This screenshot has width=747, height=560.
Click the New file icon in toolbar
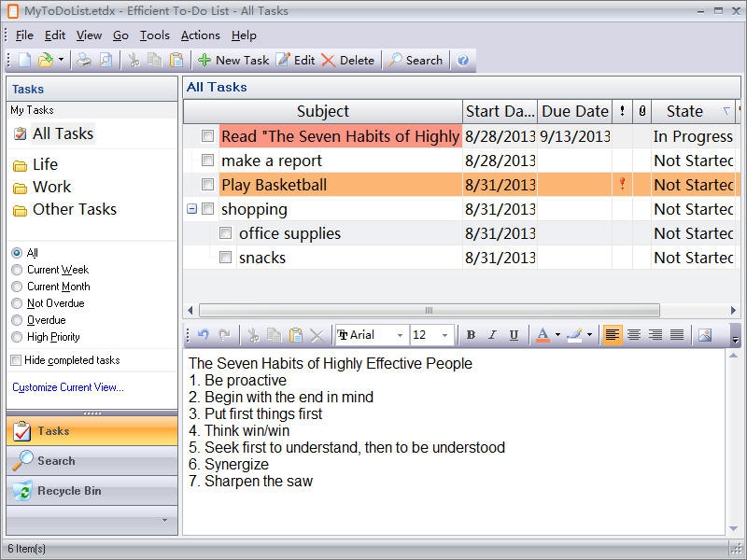coord(25,60)
